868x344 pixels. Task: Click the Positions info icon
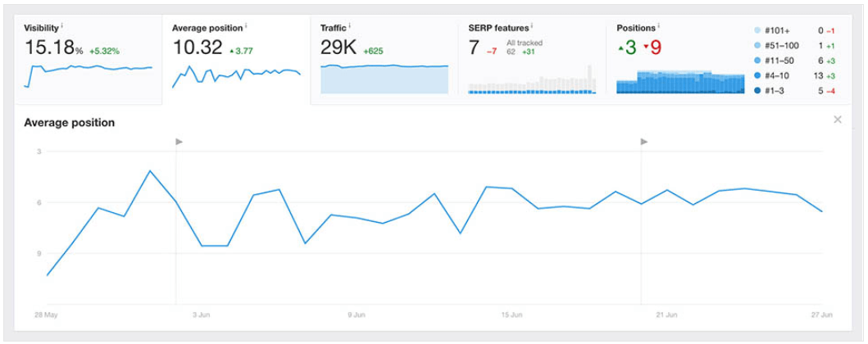(x=660, y=25)
